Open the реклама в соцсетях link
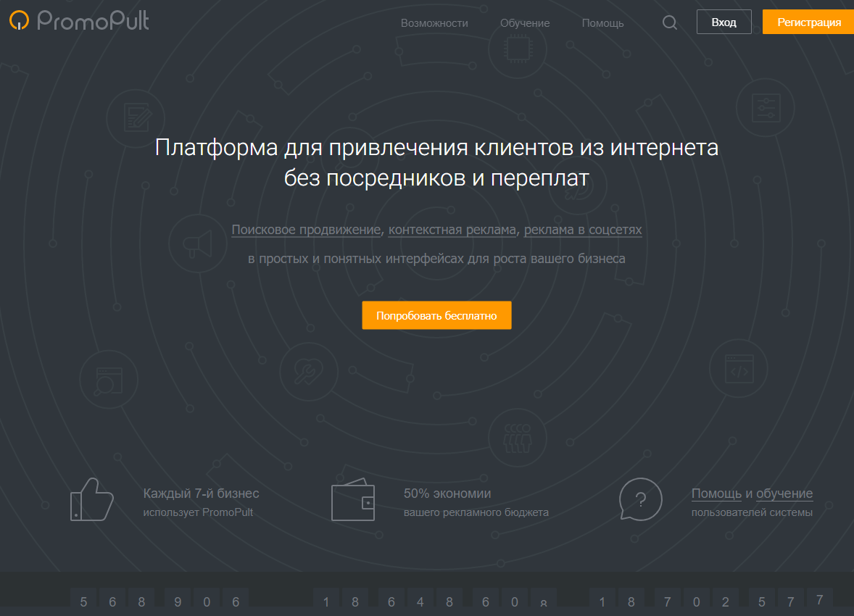Viewport: 854px width, 616px height. [583, 230]
